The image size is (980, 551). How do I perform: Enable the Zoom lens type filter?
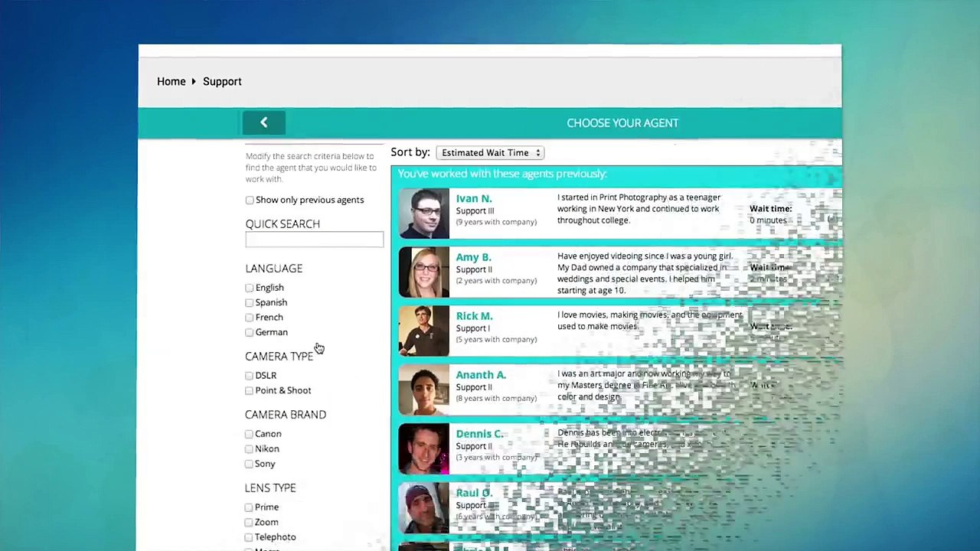[x=249, y=522]
